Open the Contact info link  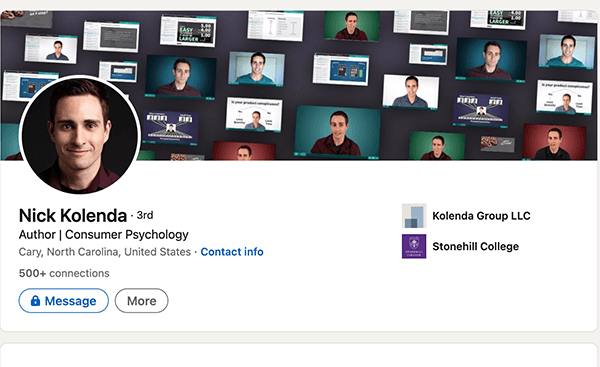point(232,252)
